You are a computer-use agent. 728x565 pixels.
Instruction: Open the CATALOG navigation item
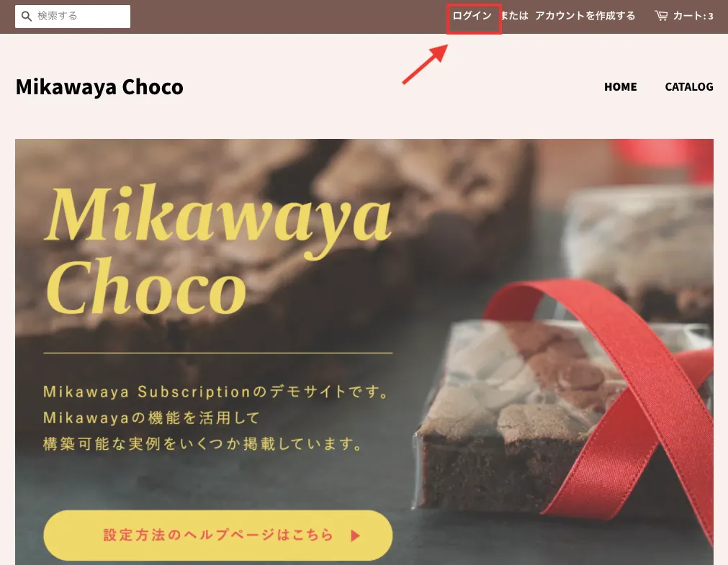(x=689, y=87)
